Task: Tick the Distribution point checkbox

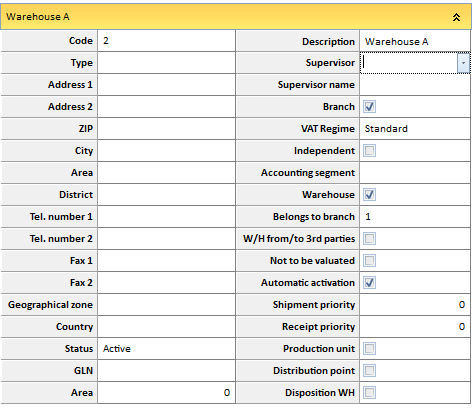Action: tap(369, 371)
